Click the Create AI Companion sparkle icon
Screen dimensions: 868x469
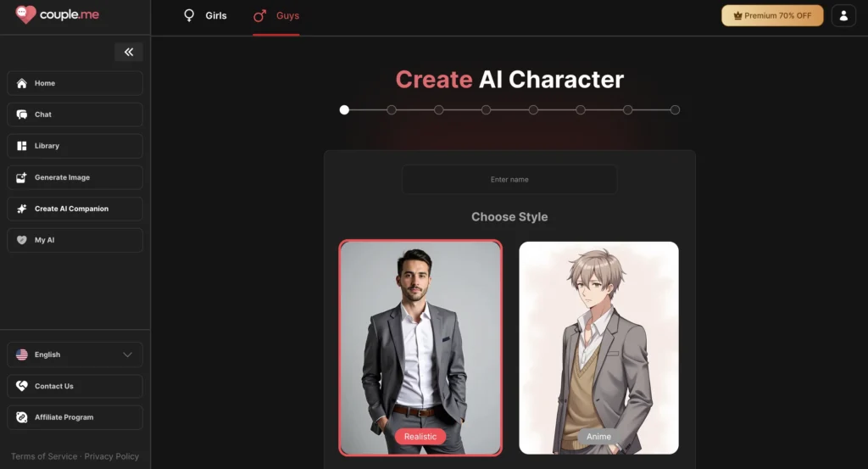tap(21, 209)
